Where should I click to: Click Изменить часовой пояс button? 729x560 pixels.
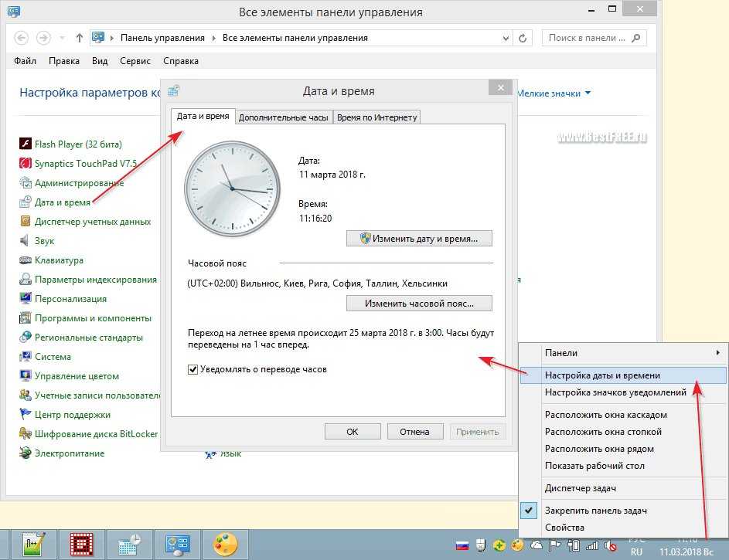419,304
